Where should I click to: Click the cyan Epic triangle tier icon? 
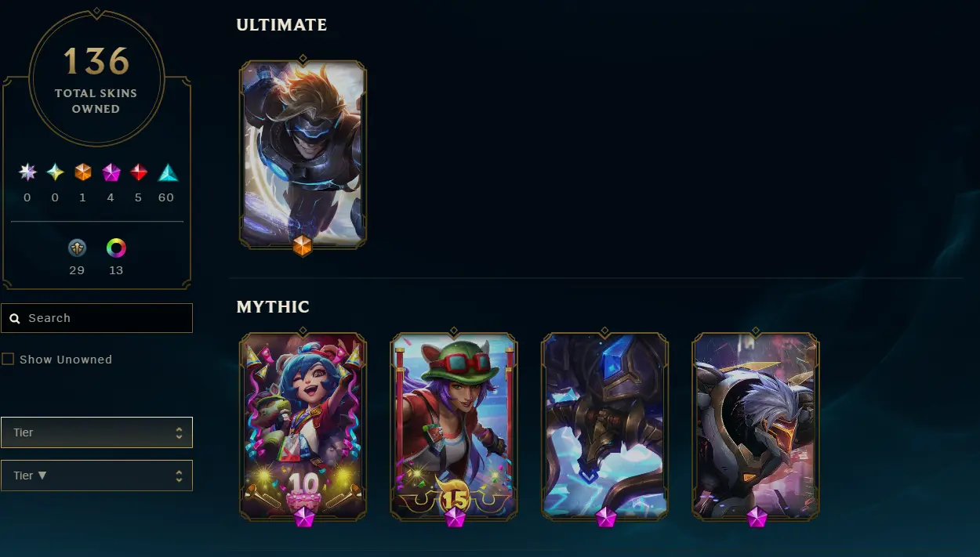point(167,172)
